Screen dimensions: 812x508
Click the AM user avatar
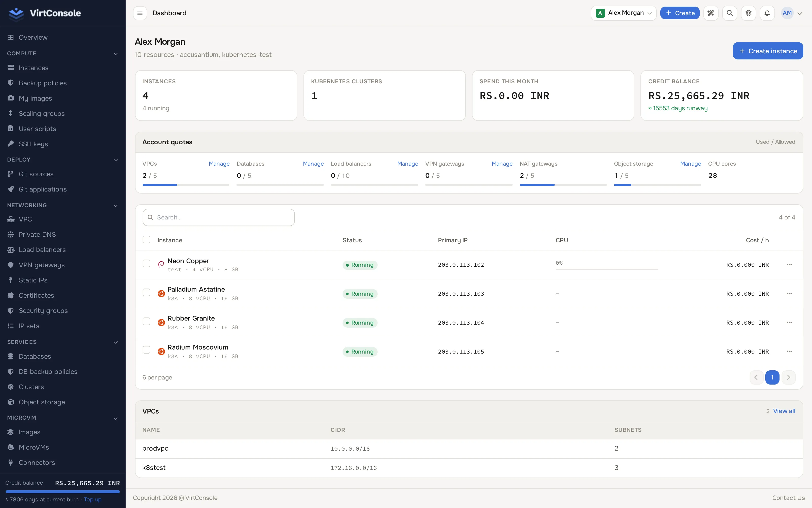coord(787,13)
